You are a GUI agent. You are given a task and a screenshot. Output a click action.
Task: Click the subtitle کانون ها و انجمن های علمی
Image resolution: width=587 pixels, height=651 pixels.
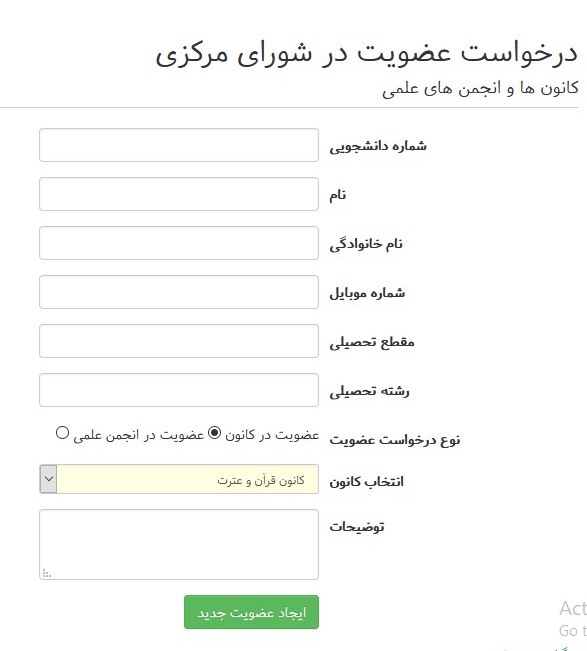[x=480, y=88]
